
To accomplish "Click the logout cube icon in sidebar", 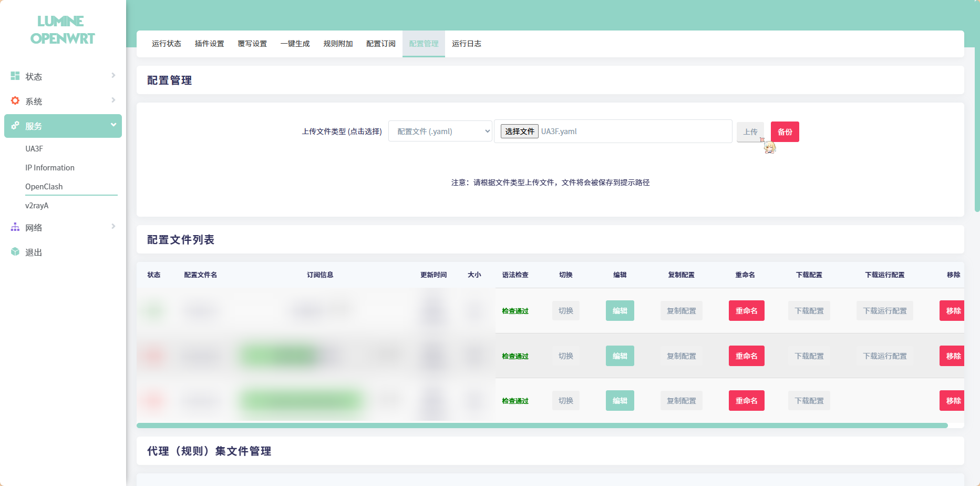I will [x=15, y=252].
